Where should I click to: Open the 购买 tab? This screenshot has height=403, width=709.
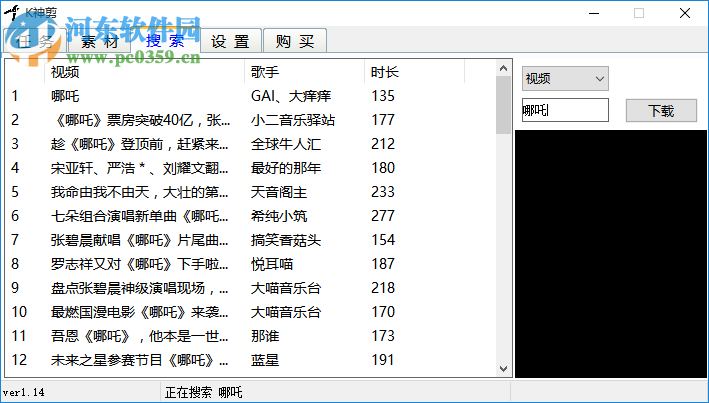pyautogui.click(x=295, y=42)
